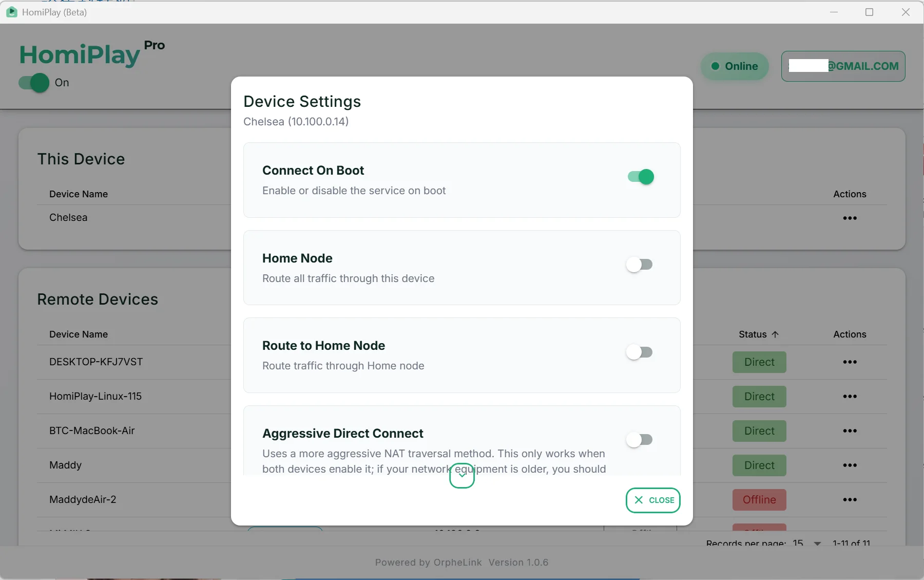
Task: Open actions menu for BTC-MacBook-Air
Action: pos(850,431)
